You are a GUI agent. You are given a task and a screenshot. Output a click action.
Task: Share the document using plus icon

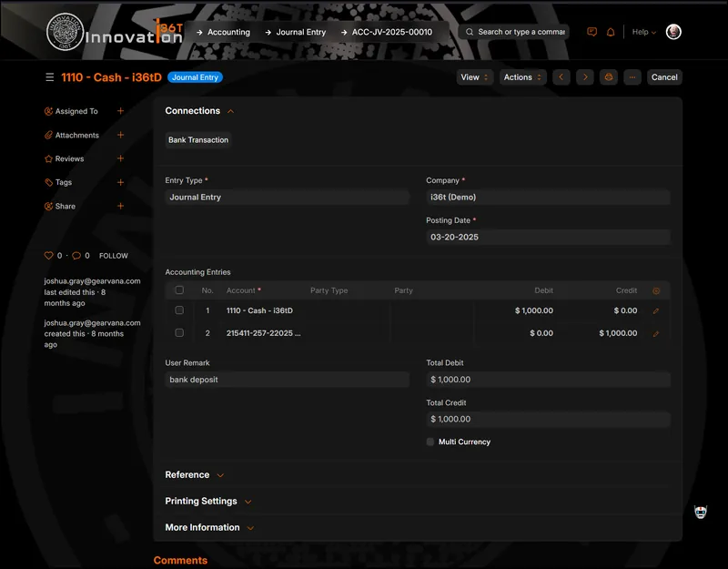pos(120,206)
